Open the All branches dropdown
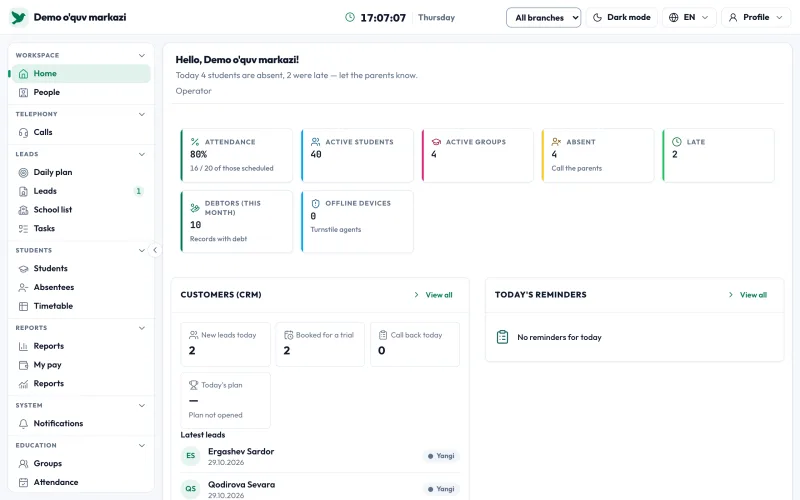The image size is (800, 500). coord(543,17)
